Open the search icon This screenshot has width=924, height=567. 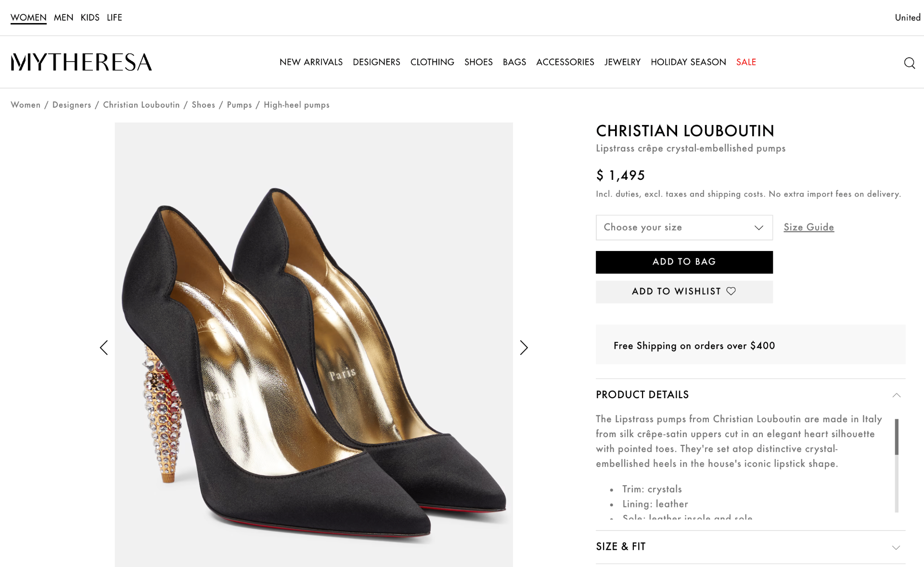click(x=910, y=63)
